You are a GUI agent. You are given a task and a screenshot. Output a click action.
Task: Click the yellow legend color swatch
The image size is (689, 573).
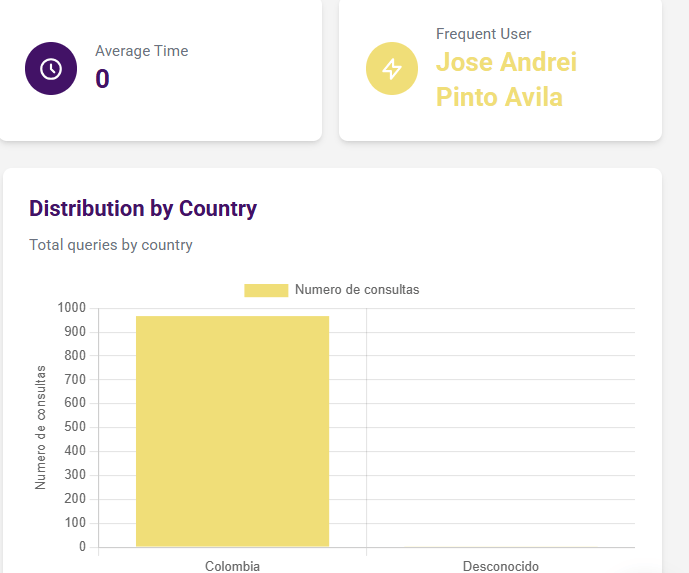click(266, 290)
